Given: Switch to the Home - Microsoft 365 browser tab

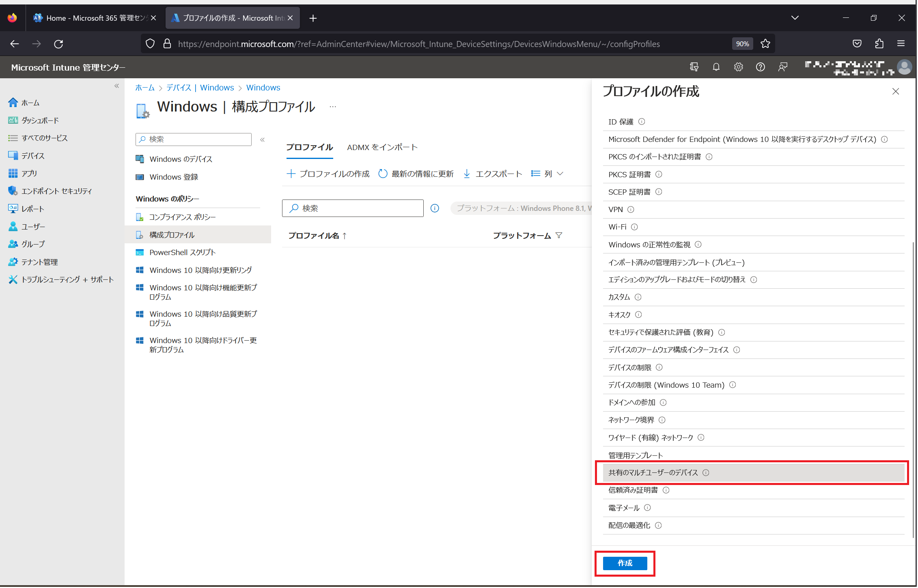Looking at the screenshot, I should [x=95, y=18].
